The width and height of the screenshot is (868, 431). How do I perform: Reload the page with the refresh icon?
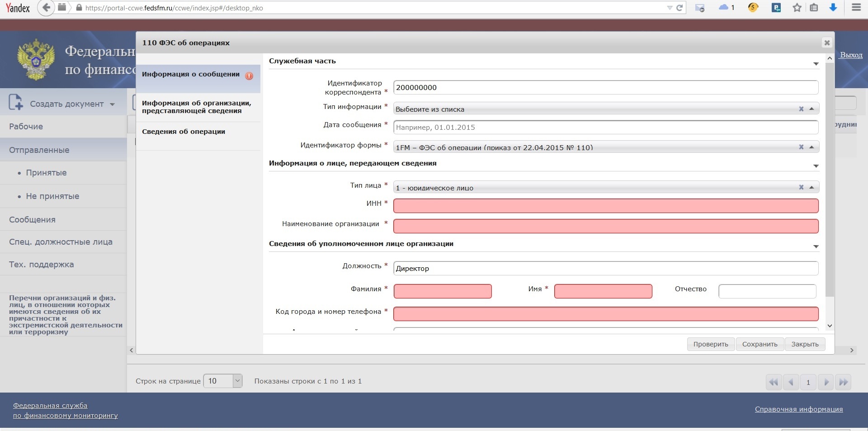tap(679, 8)
